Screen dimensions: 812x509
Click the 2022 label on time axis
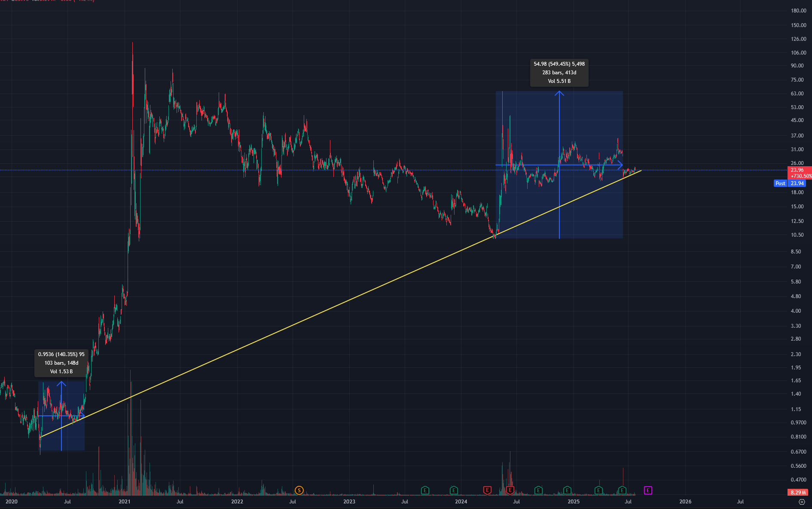click(237, 502)
